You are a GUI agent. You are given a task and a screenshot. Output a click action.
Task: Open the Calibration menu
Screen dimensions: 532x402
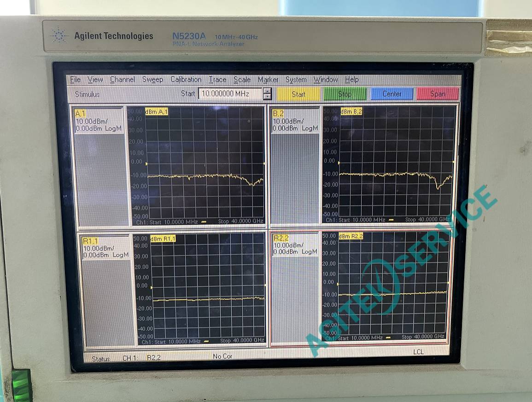pyautogui.click(x=186, y=79)
